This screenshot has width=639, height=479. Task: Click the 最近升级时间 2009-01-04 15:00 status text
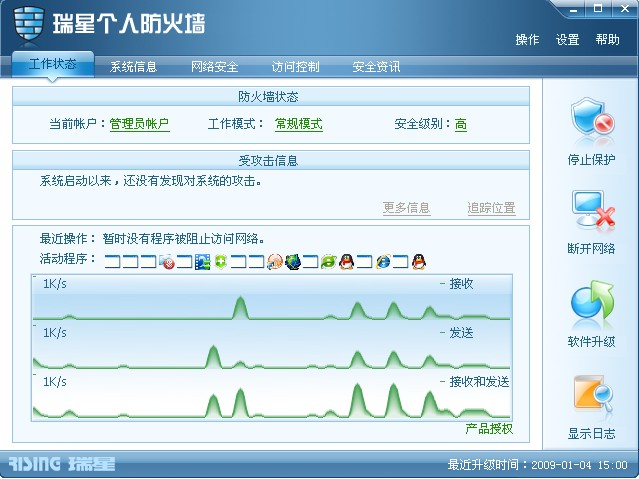(537, 465)
